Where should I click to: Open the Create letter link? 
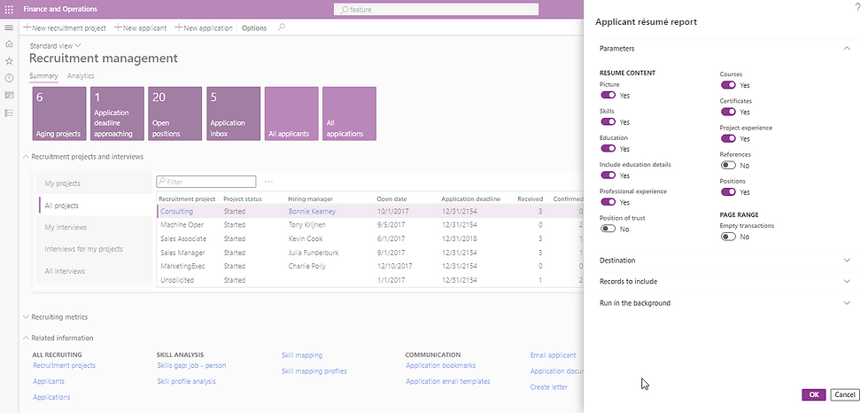point(548,387)
